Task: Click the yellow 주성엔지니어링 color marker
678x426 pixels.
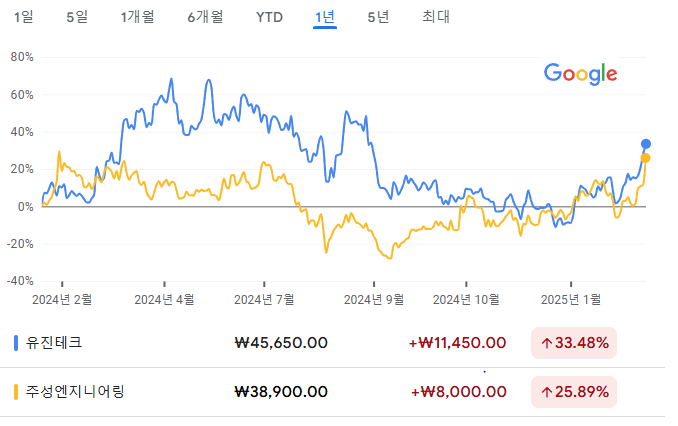Action: (x=16, y=392)
